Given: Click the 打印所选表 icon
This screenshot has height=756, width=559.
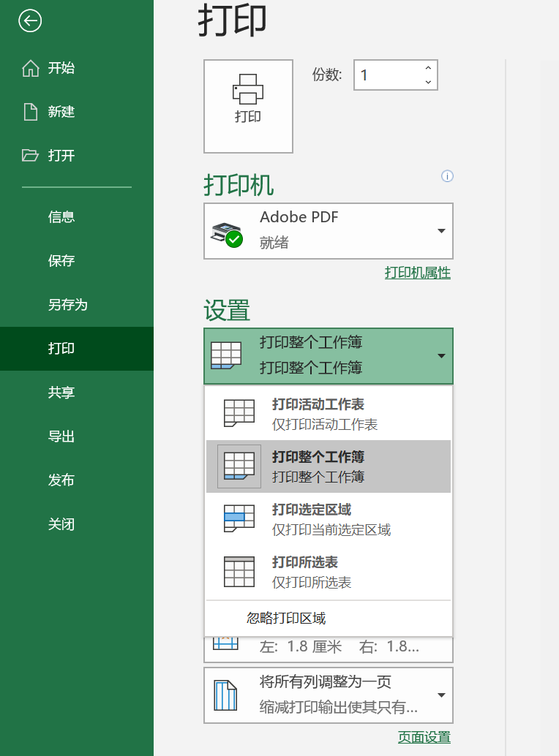Looking at the screenshot, I should coord(239,571).
